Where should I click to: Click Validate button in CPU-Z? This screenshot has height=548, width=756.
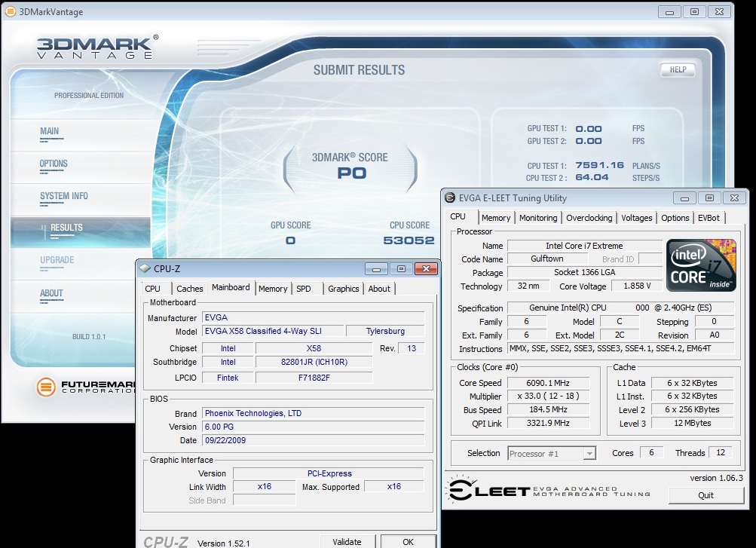(x=347, y=542)
